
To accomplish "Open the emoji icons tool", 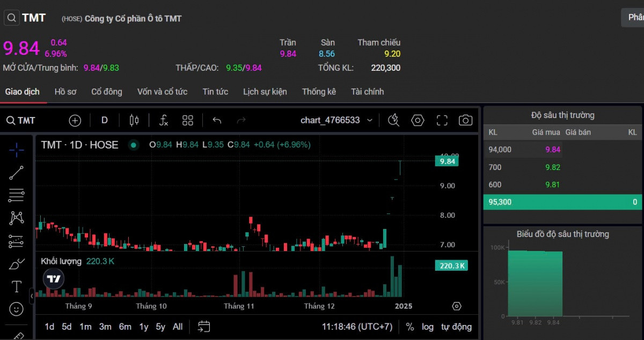I will tap(17, 309).
